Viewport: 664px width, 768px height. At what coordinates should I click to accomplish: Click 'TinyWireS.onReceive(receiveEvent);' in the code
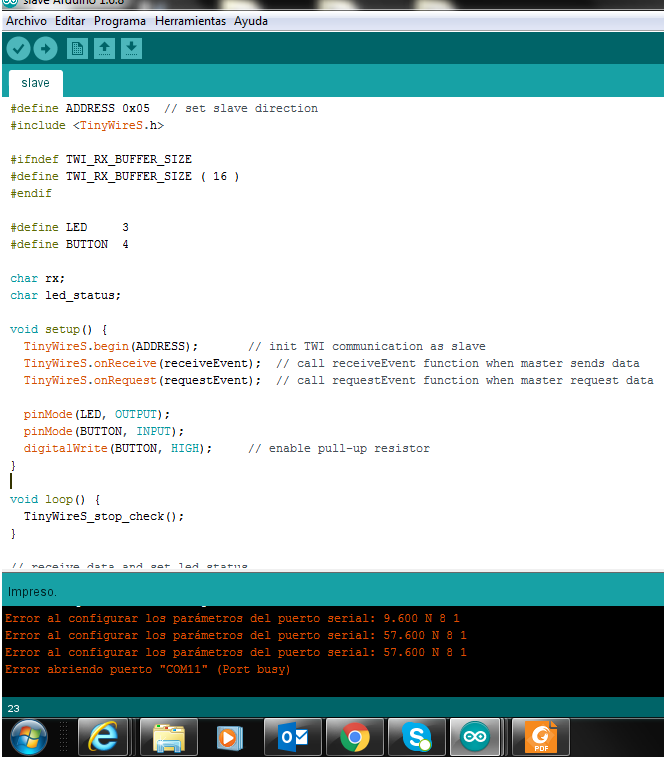coord(142,363)
